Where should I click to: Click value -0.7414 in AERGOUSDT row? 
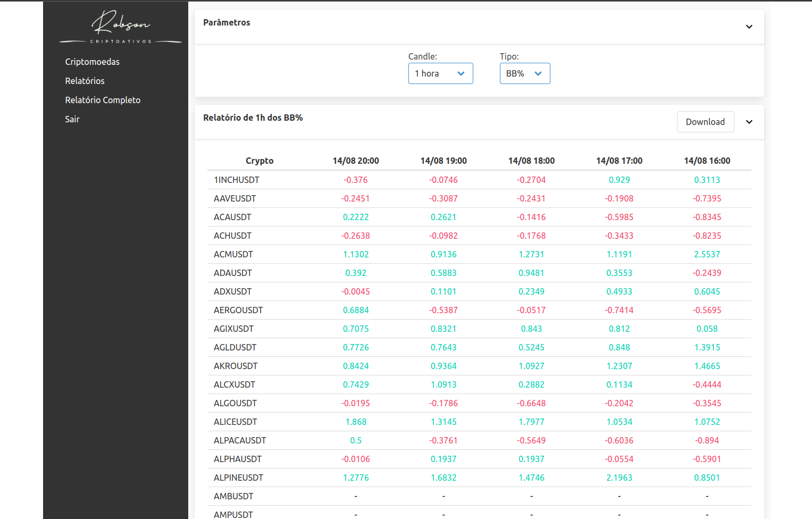pos(619,310)
